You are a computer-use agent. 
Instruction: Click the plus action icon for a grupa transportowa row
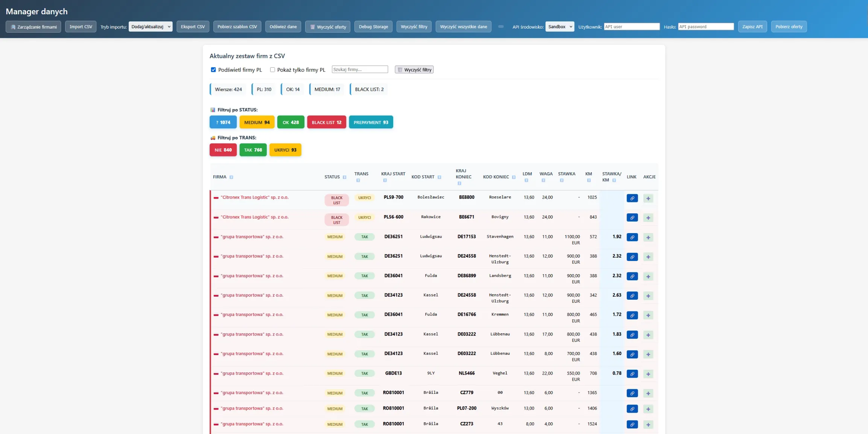[x=648, y=237]
